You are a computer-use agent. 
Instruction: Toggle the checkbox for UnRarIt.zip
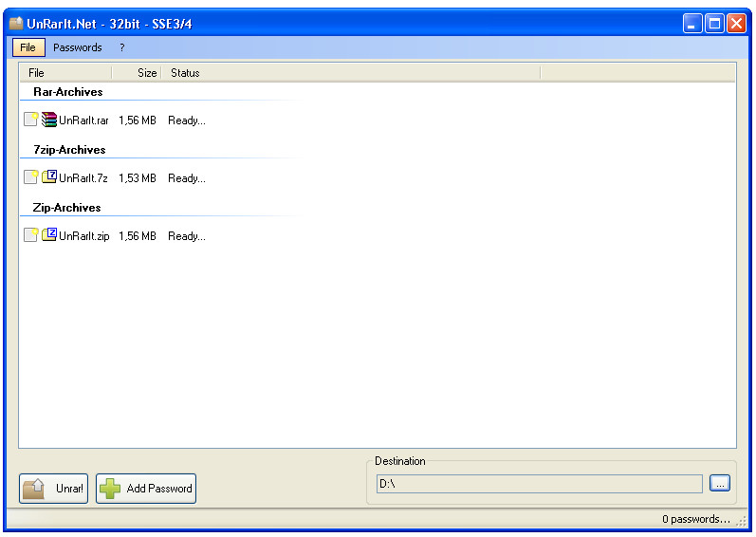pyautogui.click(x=31, y=234)
